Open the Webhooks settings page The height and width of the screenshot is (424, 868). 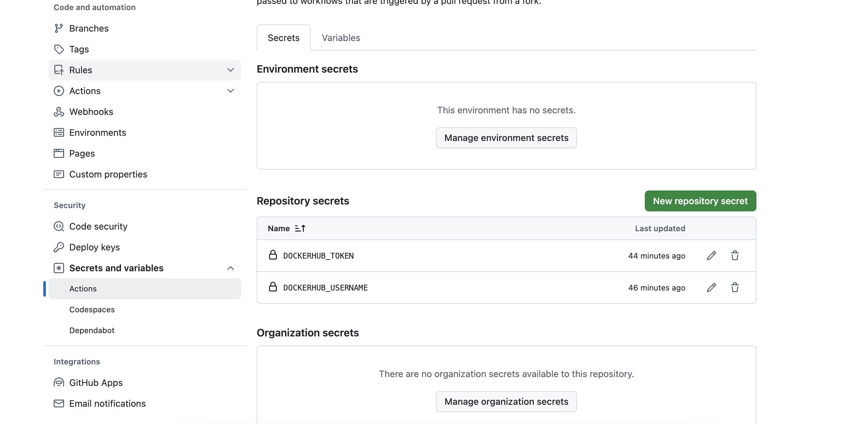point(91,112)
